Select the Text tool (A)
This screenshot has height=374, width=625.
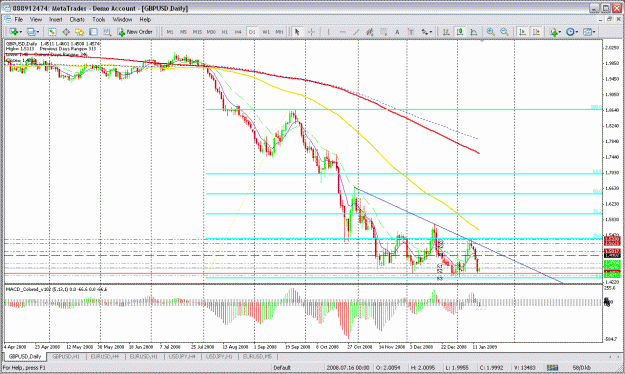tap(397, 32)
